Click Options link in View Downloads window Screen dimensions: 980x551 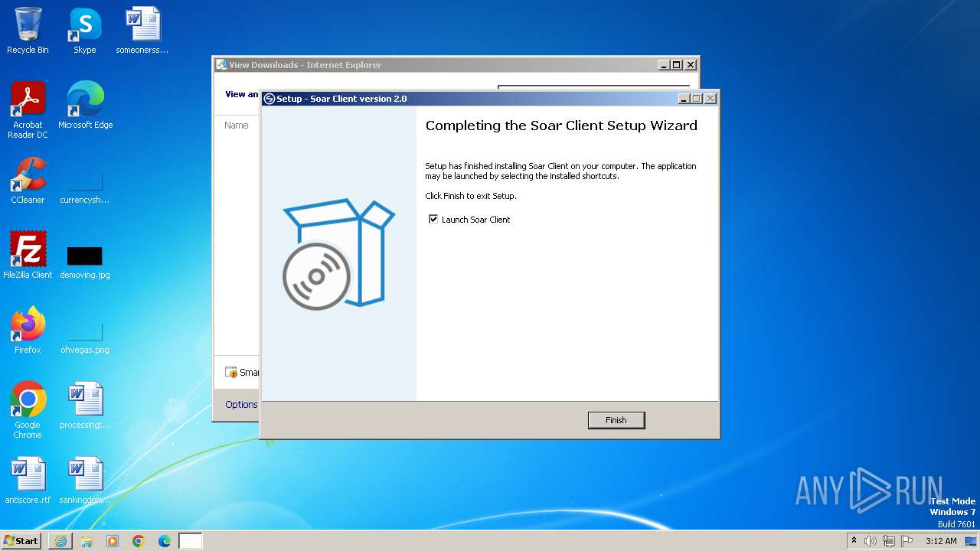click(241, 405)
